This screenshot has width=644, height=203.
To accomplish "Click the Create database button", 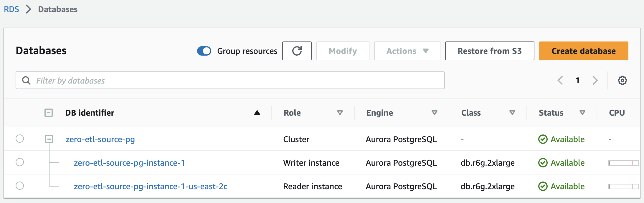I will point(583,51).
